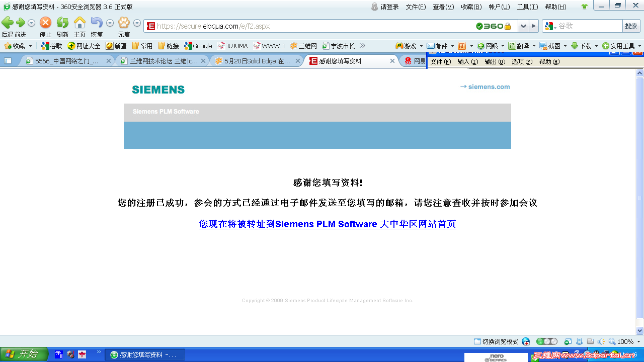Viewport: 644px width, 362px height.
Task: Open the address bar URL history dropdown
Action: [x=524, y=26]
